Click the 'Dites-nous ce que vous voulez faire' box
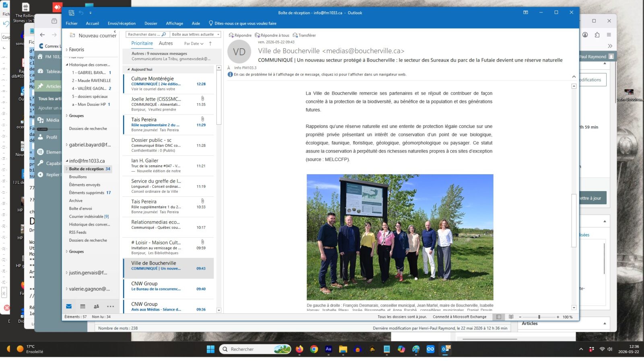 pyautogui.click(x=242, y=23)
